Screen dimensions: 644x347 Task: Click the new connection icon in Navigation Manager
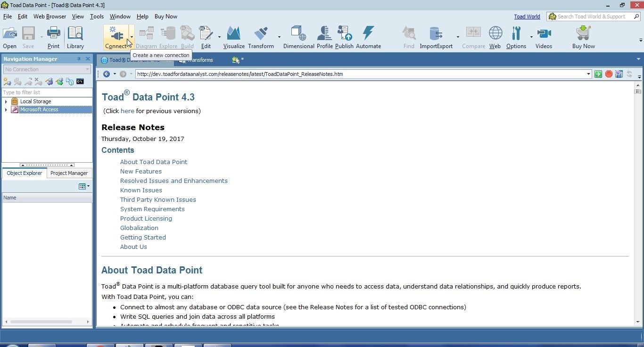point(8,82)
